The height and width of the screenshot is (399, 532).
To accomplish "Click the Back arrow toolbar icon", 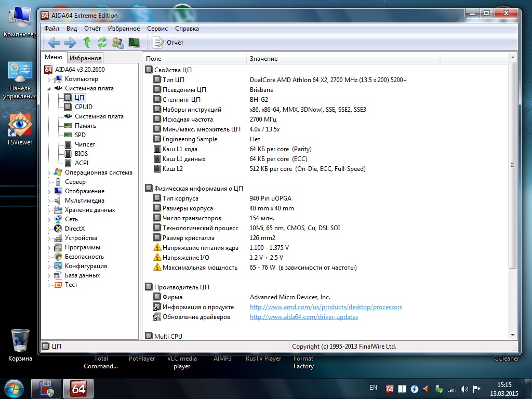I will [x=54, y=43].
